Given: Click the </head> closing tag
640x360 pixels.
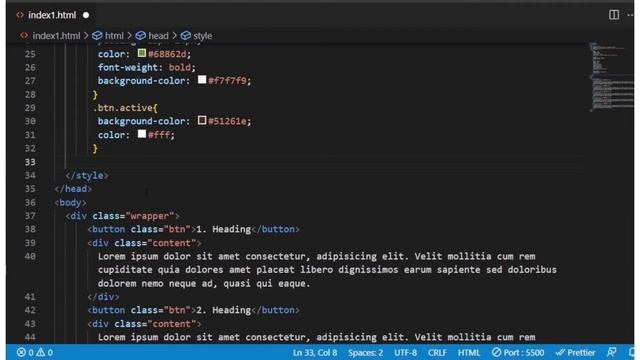Looking at the screenshot, I should coord(73,189).
